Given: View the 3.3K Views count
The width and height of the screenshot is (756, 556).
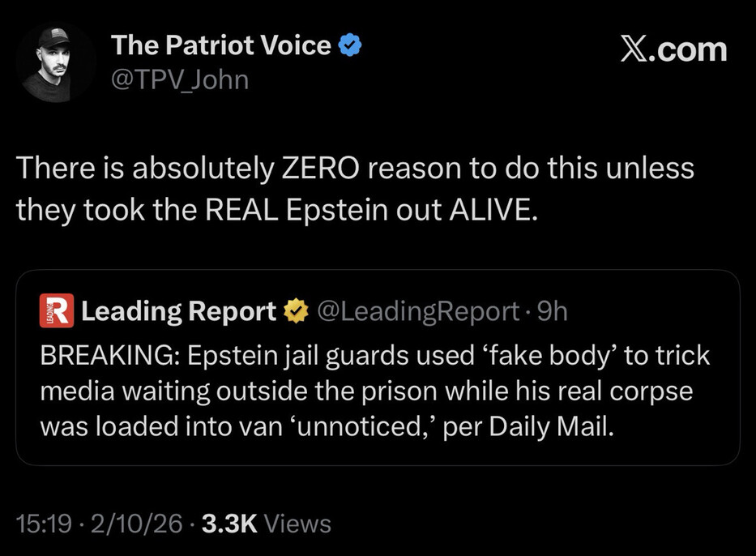Looking at the screenshot, I should [266, 524].
